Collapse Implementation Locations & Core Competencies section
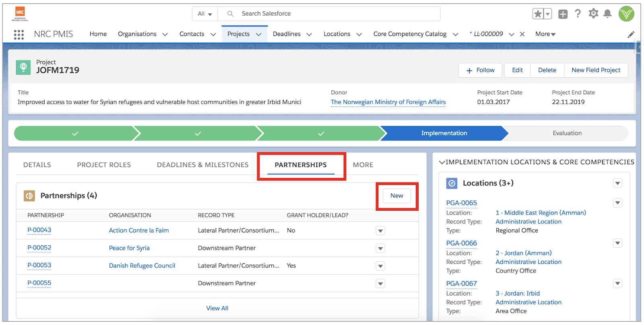Screen dimensions: 644x325 (x=442, y=162)
